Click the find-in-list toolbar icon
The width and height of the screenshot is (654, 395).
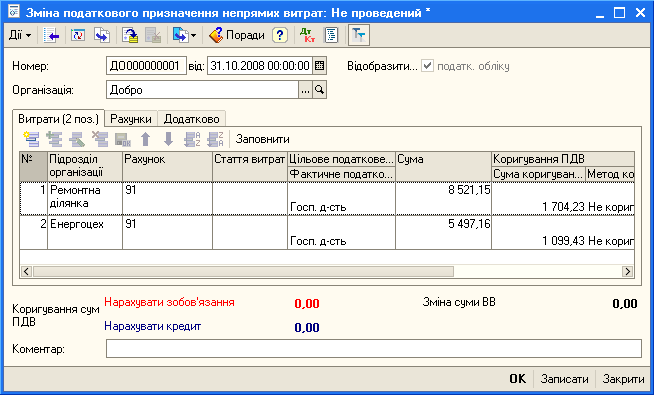click(51, 35)
